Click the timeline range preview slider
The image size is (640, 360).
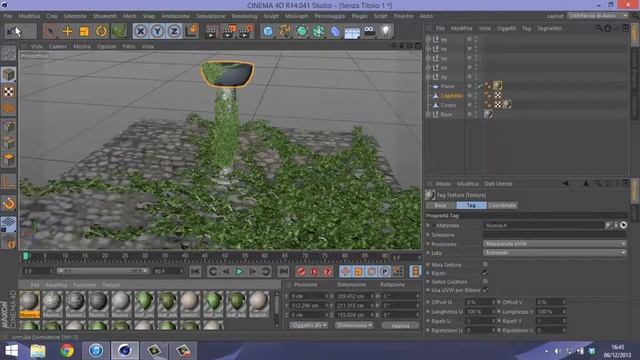pos(102,271)
